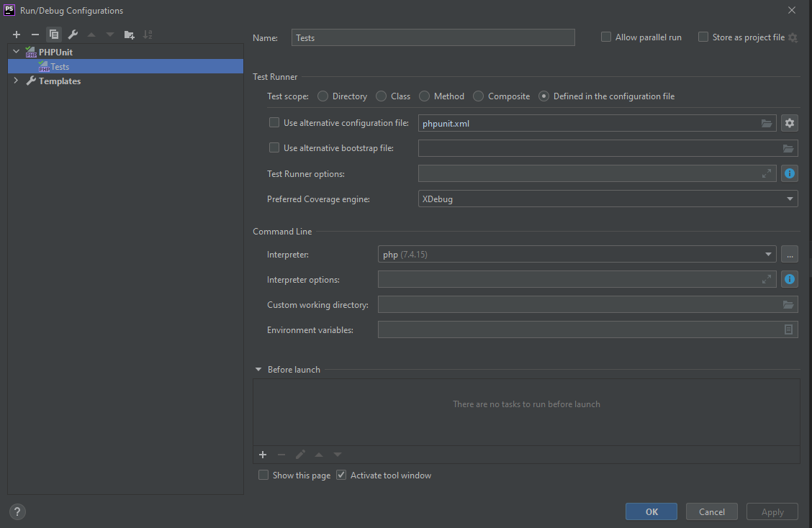Open configuration file gear settings button
The width and height of the screenshot is (812, 528).
[x=789, y=123]
